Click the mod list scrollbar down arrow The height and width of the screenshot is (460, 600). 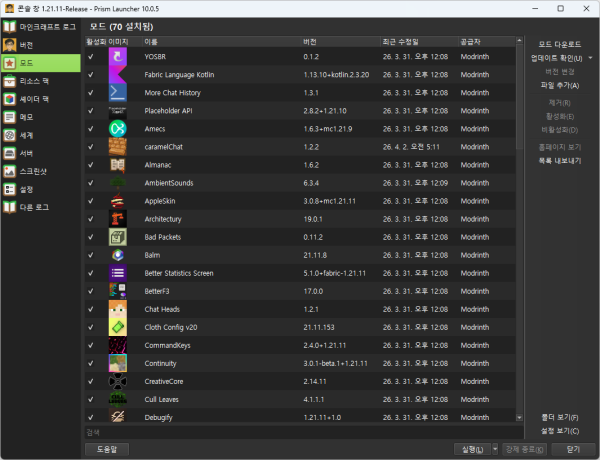pos(519,418)
